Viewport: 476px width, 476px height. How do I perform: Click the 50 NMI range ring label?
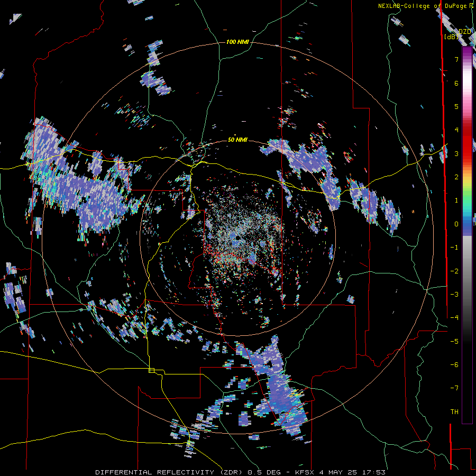coord(237,140)
